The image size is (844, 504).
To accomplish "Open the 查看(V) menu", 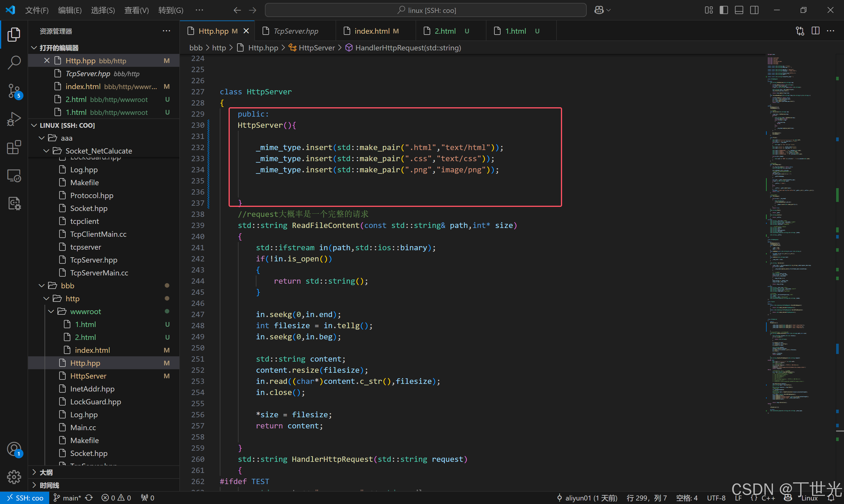I will [x=136, y=10].
